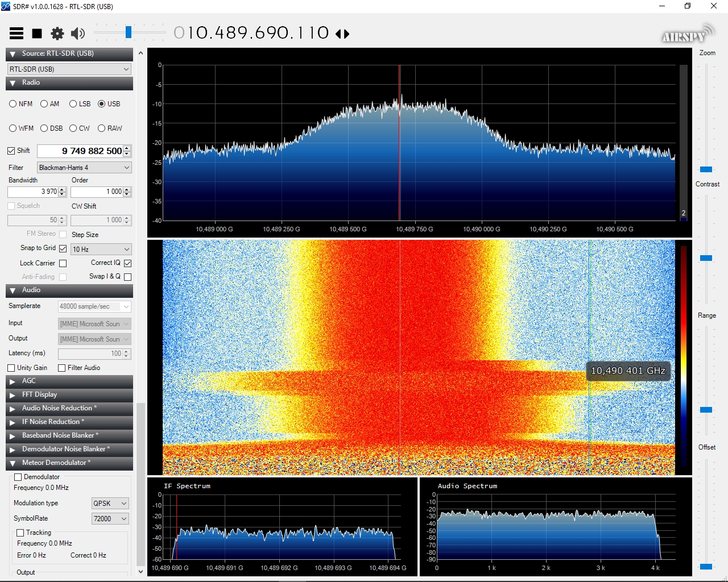The image size is (728, 582).
Task: Uncheck the Shift checkbox
Action: pyautogui.click(x=11, y=151)
